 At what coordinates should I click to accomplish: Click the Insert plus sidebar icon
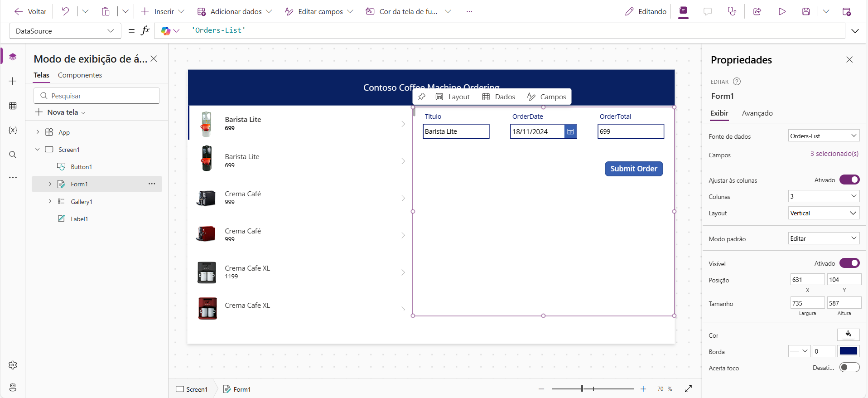13,81
